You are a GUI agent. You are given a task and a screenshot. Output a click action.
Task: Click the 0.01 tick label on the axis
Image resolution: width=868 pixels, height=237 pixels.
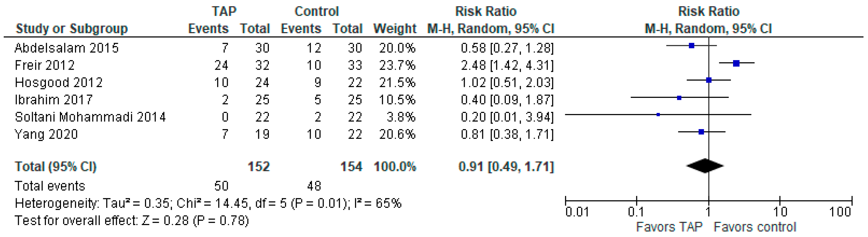[577, 212]
